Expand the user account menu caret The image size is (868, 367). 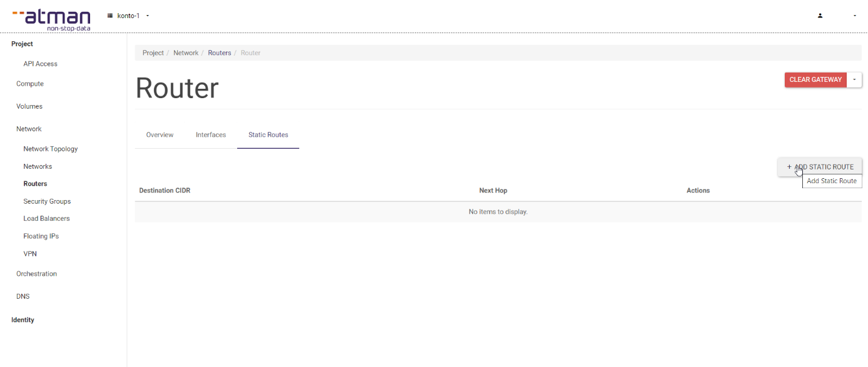tap(855, 16)
